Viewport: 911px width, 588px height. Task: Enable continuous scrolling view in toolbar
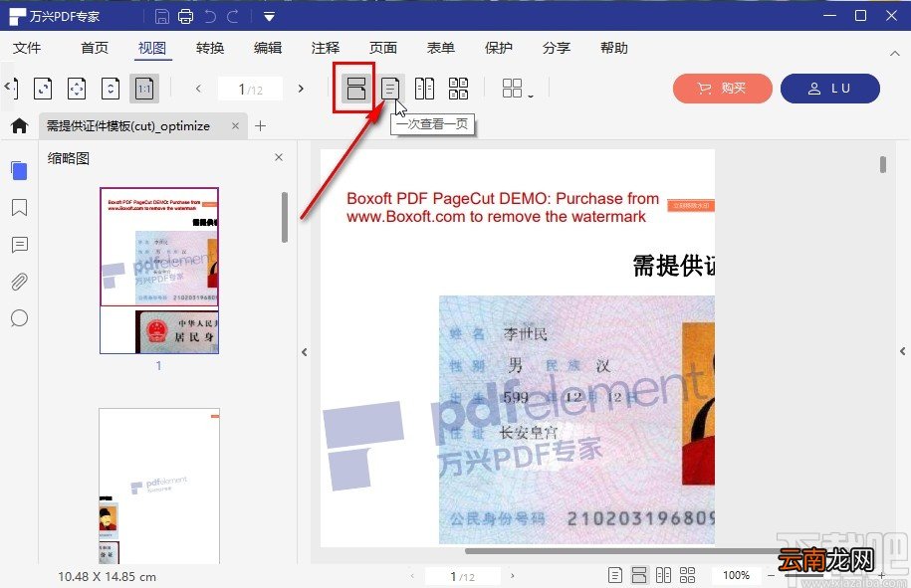coord(355,89)
